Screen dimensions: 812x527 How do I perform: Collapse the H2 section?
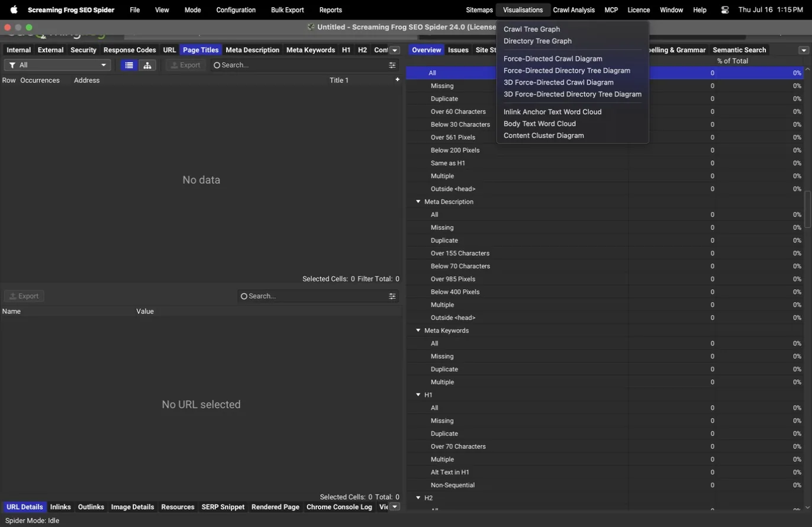[x=418, y=498]
